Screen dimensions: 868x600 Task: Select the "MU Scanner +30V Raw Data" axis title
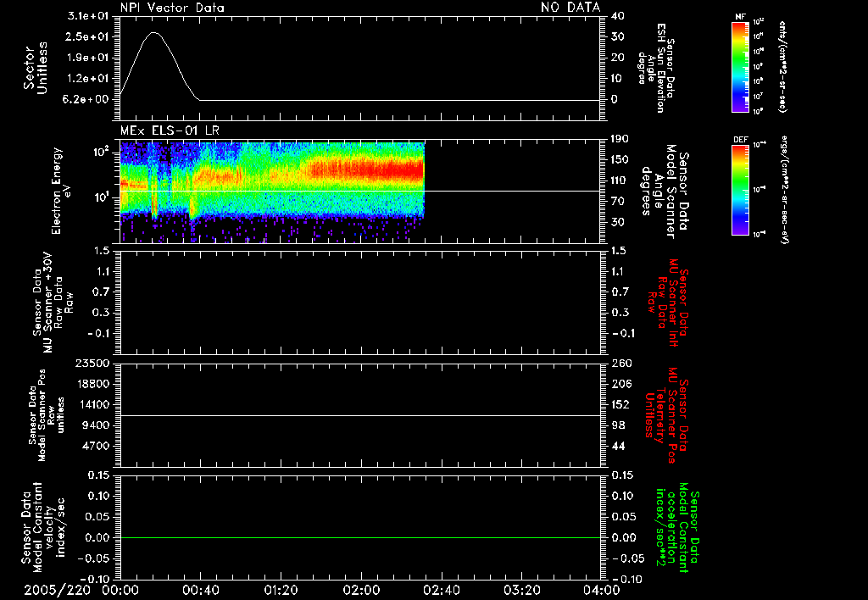(x=52, y=303)
